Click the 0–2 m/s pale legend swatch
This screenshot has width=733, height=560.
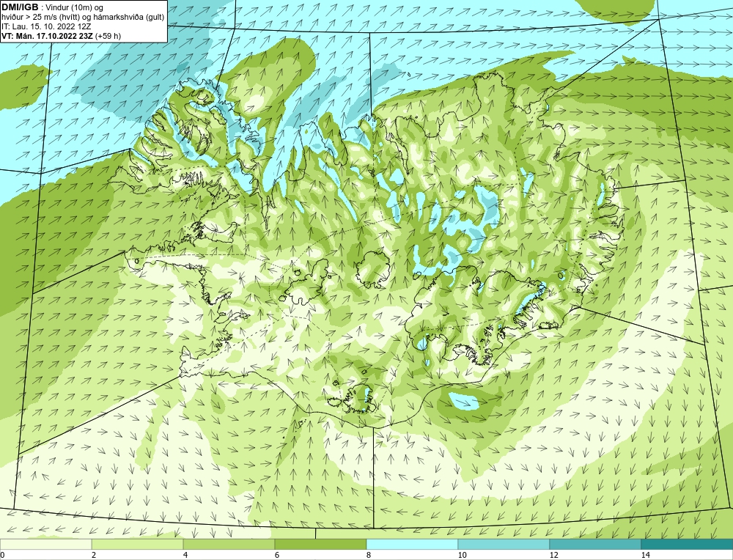(x=45, y=544)
